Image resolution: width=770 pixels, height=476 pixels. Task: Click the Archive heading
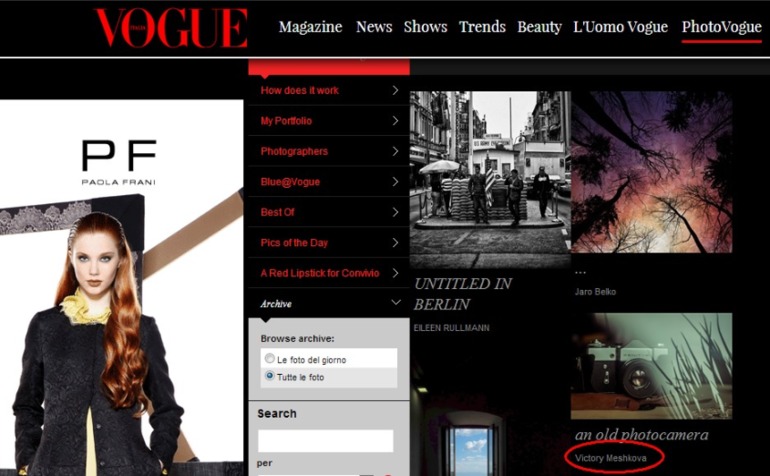pos(276,304)
